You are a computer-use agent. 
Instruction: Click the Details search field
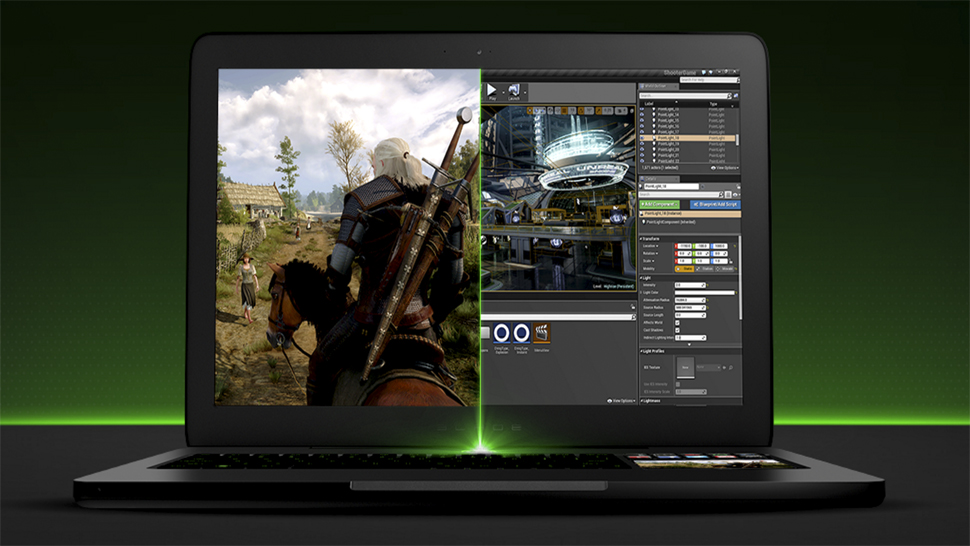point(680,195)
